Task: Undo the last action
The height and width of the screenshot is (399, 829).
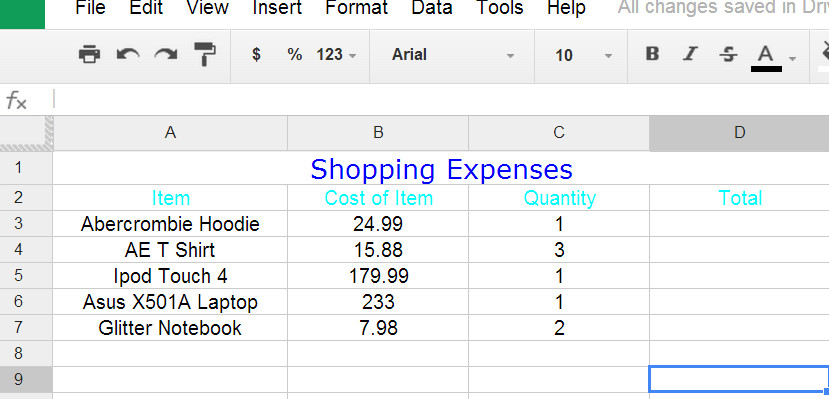Action: [128, 54]
